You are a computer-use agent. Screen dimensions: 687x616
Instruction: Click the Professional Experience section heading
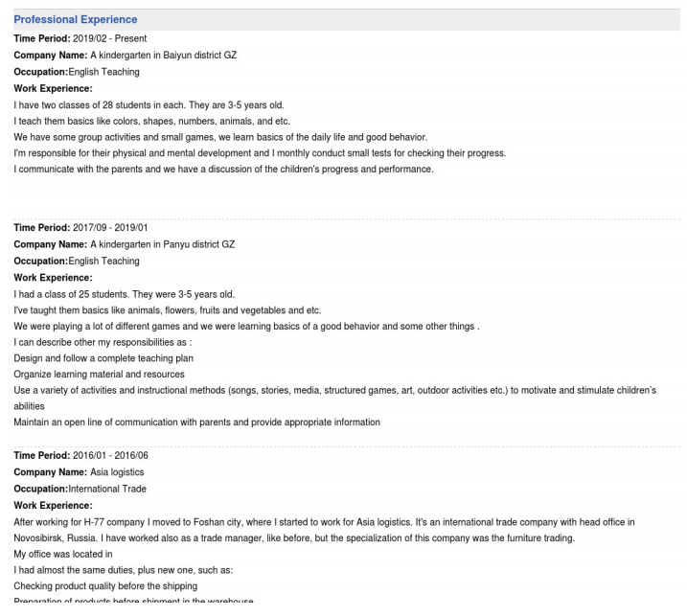point(75,20)
